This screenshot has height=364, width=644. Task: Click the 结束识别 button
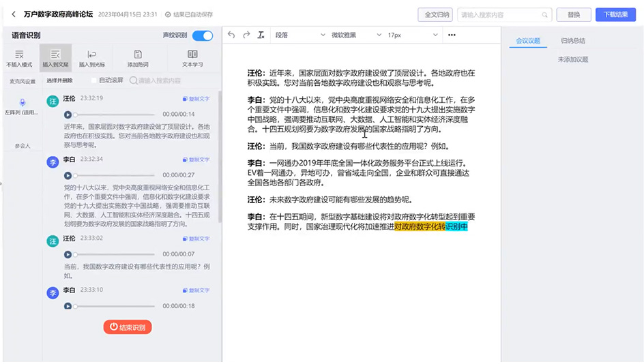tap(128, 327)
